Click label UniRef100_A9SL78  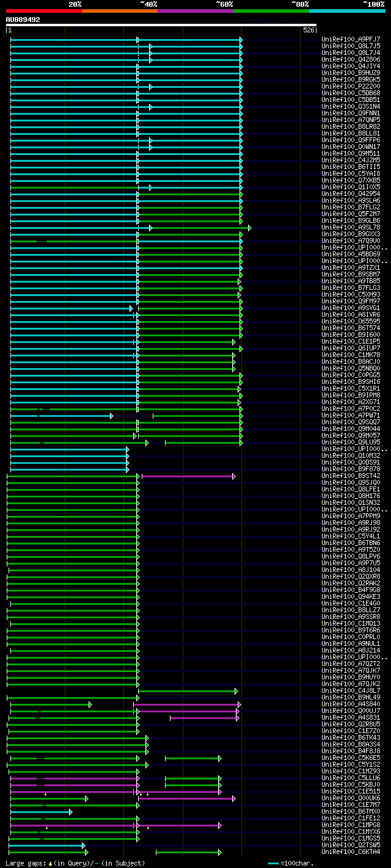pyautogui.click(x=351, y=228)
